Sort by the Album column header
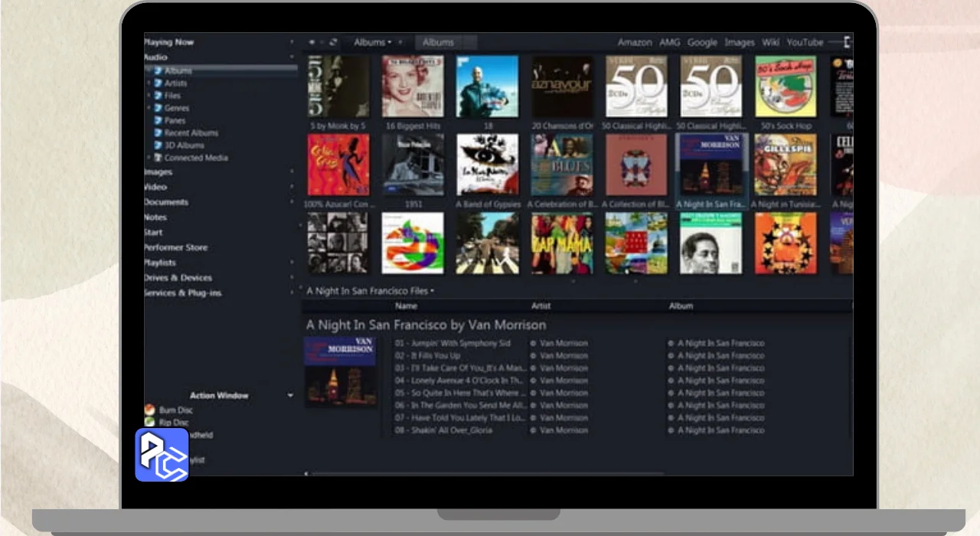The height and width of the screenshot is (536, 980). [x=681, y=306]
